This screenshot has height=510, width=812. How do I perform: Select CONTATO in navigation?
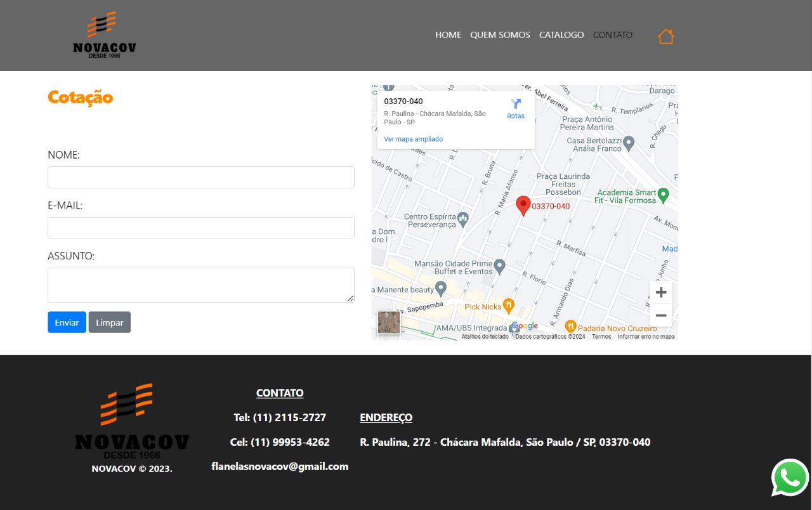coord(612,35)
